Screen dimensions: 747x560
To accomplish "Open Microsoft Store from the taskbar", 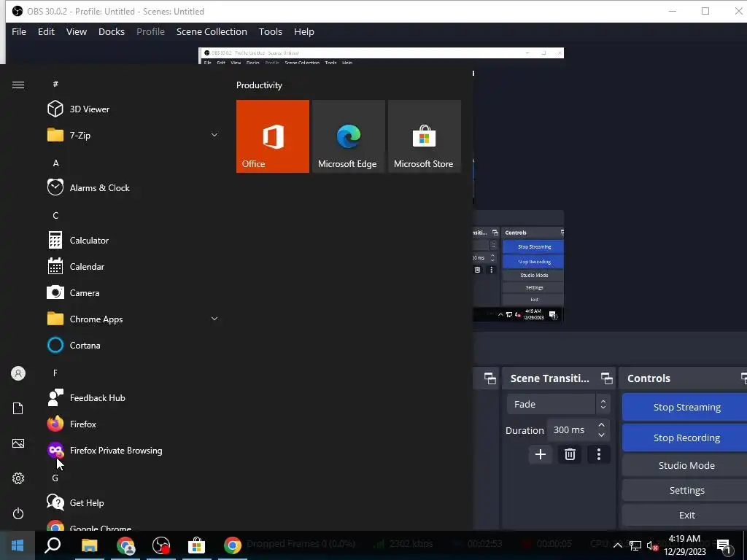I will pos(196,545).
